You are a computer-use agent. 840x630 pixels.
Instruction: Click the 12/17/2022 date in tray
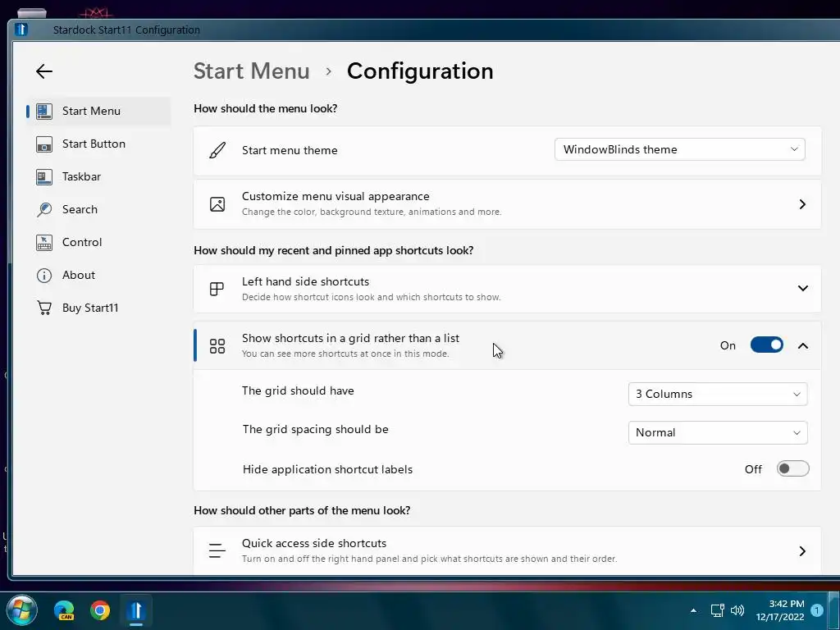pos(780,617)
